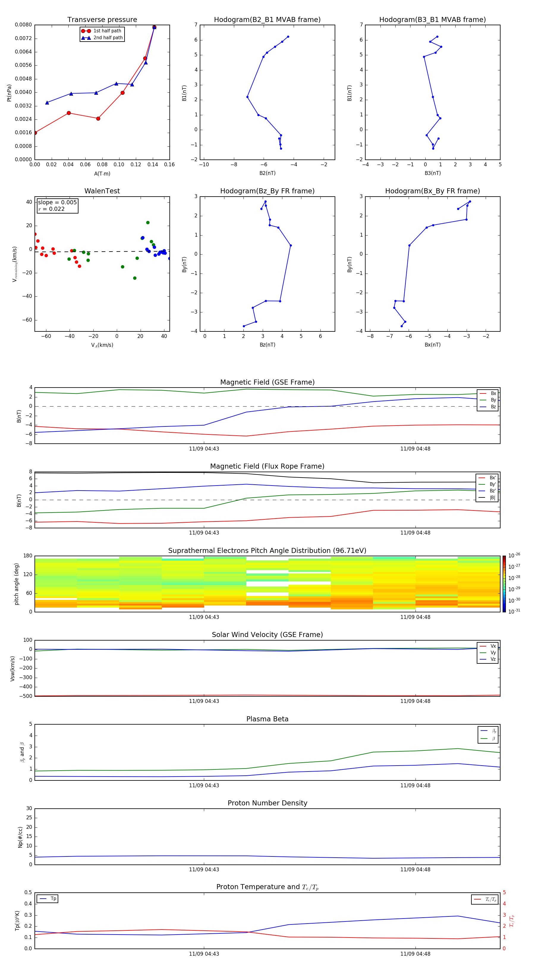Click the 'Plasma Beta' plot title
This screenshot has height=980, width=535.
pyautogui.click(x=267, y=719)
